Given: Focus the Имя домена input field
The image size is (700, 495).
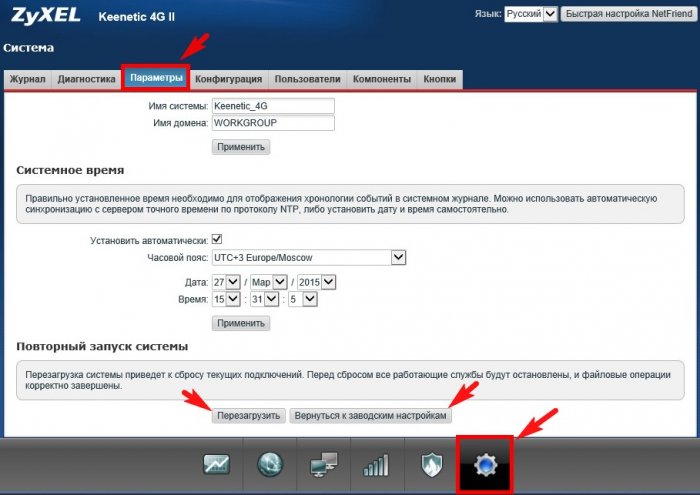Looking at the screenshot, I should [x=273, y=123].
